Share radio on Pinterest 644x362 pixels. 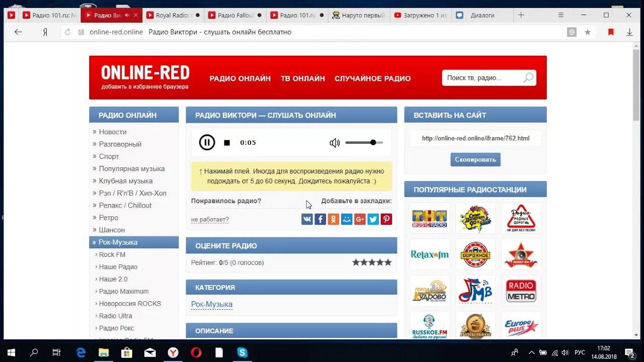pyautogui.click(x=386, y=219)
